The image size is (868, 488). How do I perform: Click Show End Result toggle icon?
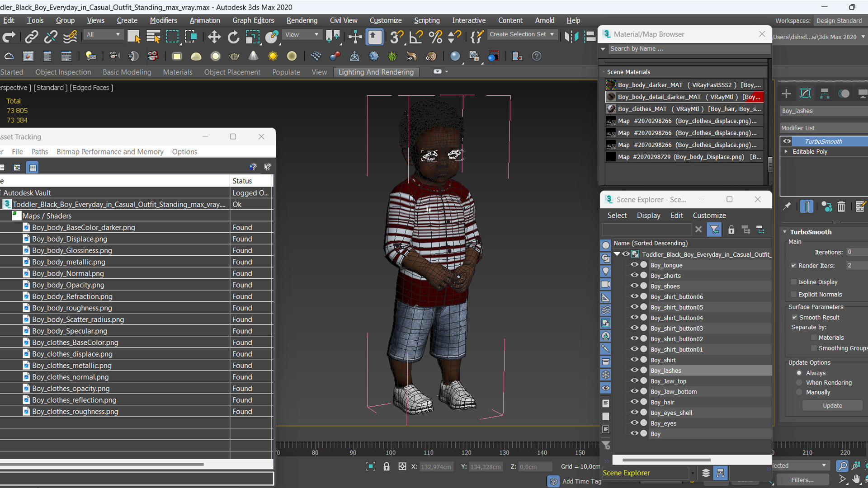click(x=807, y=206)
